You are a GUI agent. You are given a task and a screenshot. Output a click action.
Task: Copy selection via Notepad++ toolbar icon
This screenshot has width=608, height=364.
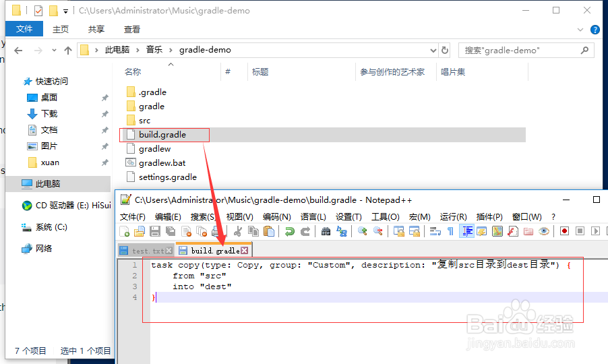click(253, 231)
